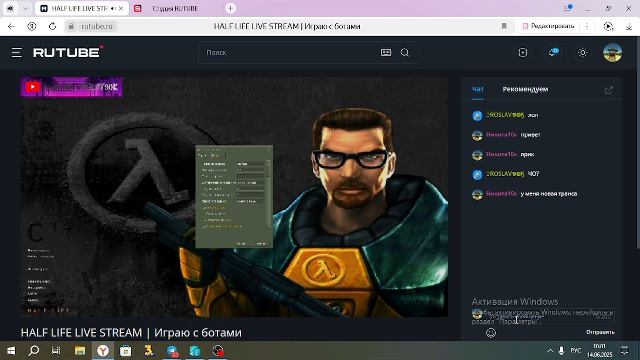640x360 pixels.
Task: Click the magnifier search icon
Action: 404,53
